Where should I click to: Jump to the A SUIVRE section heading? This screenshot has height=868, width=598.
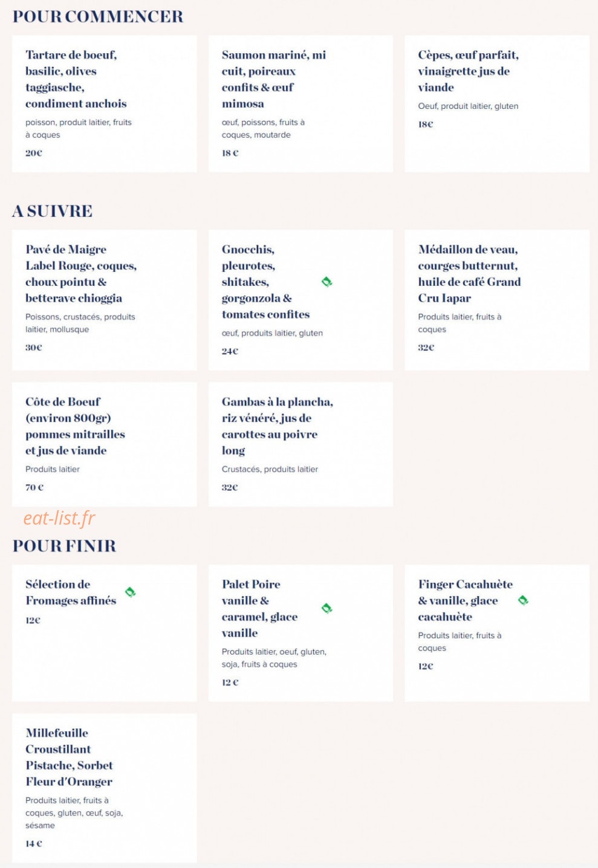point(53,211)
